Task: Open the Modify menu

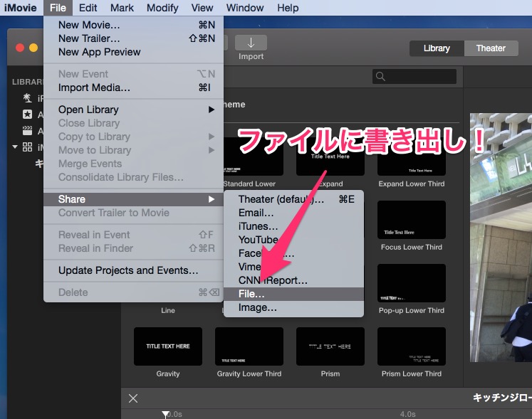Action: (x=162, y=7)
